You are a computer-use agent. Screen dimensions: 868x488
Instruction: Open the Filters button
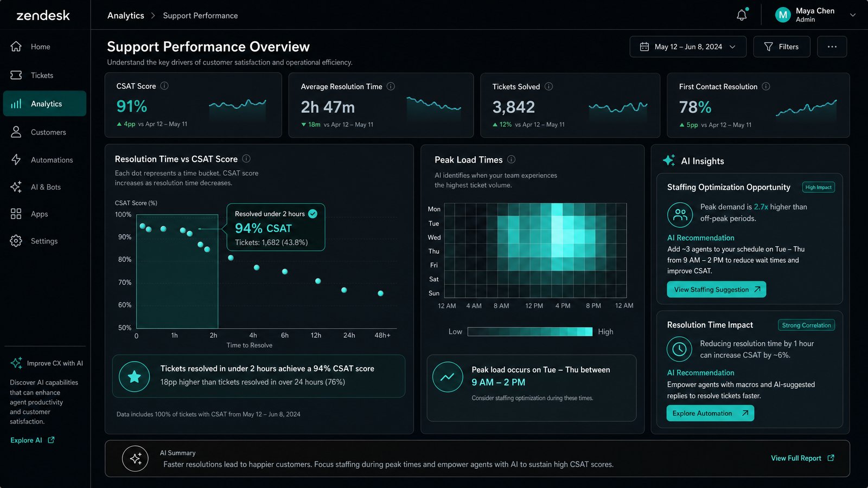point(782,47)
